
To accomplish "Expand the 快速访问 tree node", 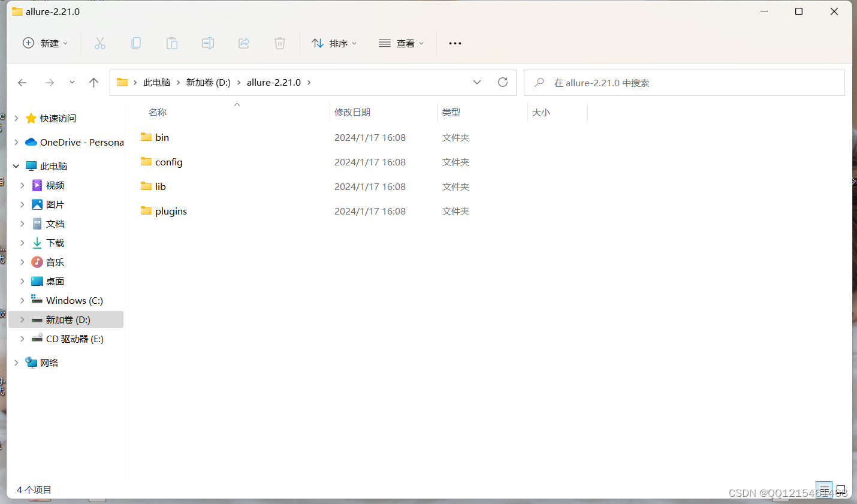I will [16, 118].
